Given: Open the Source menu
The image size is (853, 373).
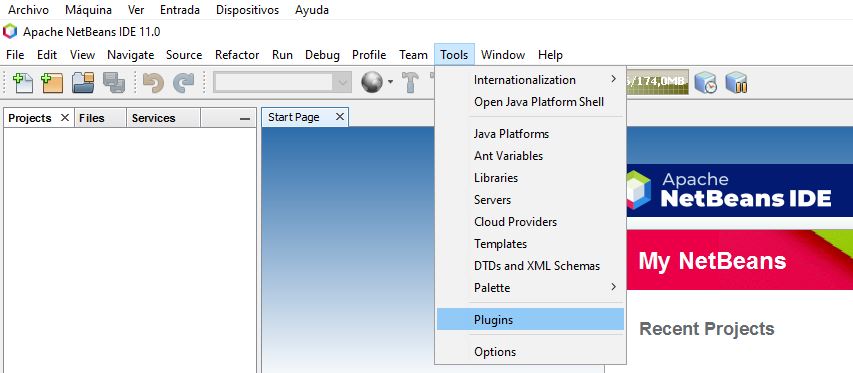Looking at the screenshot, I should click(x=184, y=55).
